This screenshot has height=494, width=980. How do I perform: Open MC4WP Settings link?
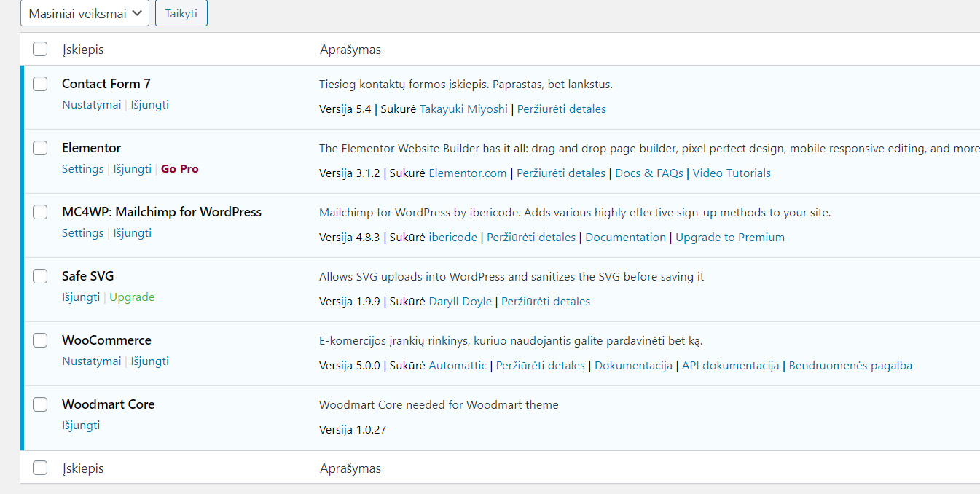(82, 233)
